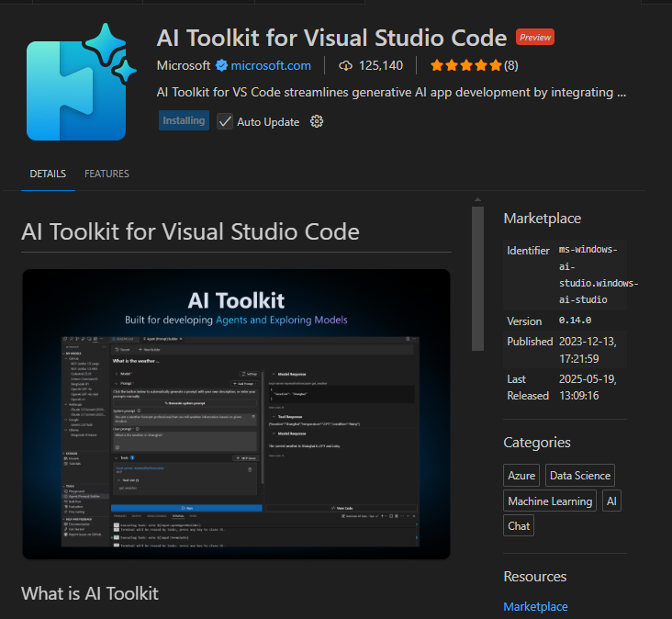Click the (8) ratings count
This screenshot has width=672, height=619.
point(510,65)
